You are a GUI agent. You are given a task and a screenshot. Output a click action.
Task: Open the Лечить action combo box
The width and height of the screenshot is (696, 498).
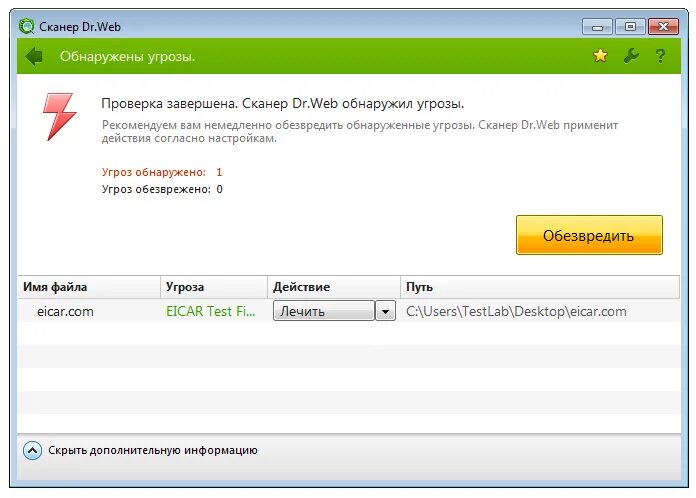pyautogui.click(x=324, y=311)
